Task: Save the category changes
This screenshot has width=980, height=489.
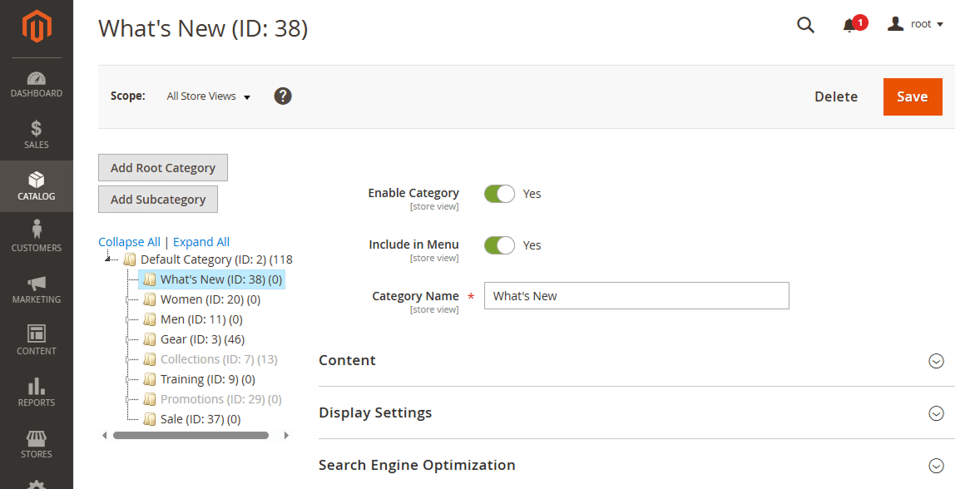Action: click(912, 96)
